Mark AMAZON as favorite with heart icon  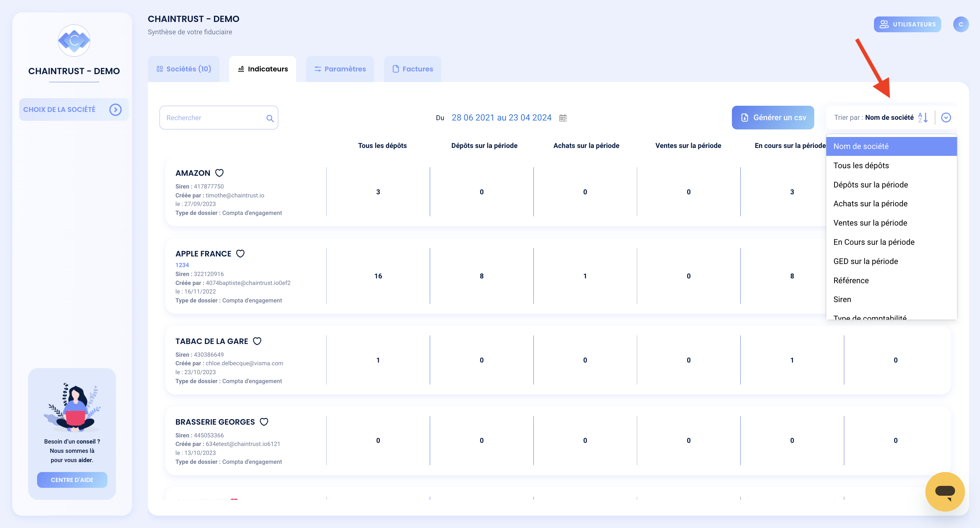click(x=219, y=173)
